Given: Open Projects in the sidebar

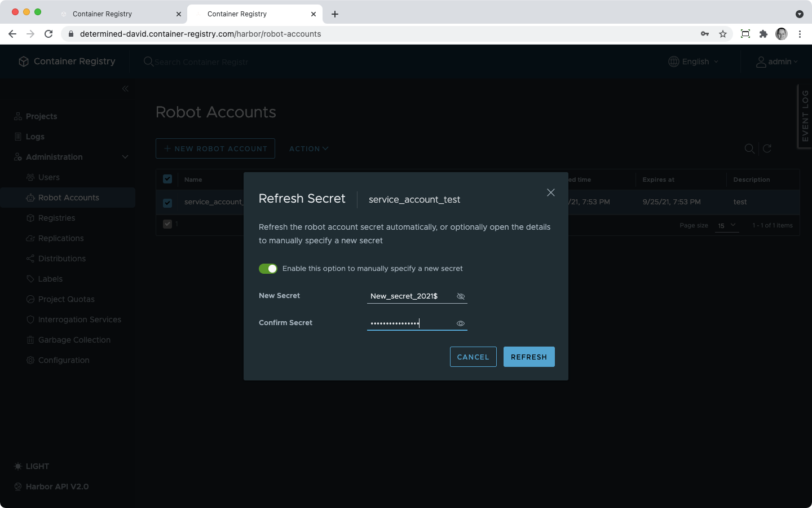Looking at the screenshot, I should (x=41, y=116).
